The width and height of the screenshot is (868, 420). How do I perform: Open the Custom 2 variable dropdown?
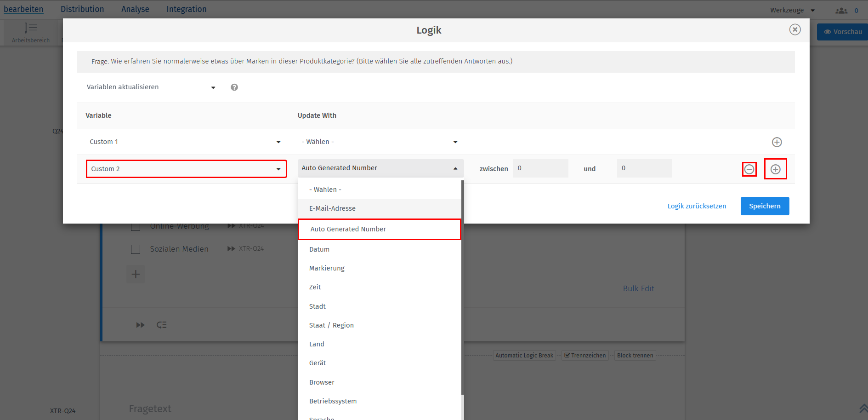[186, 169]
